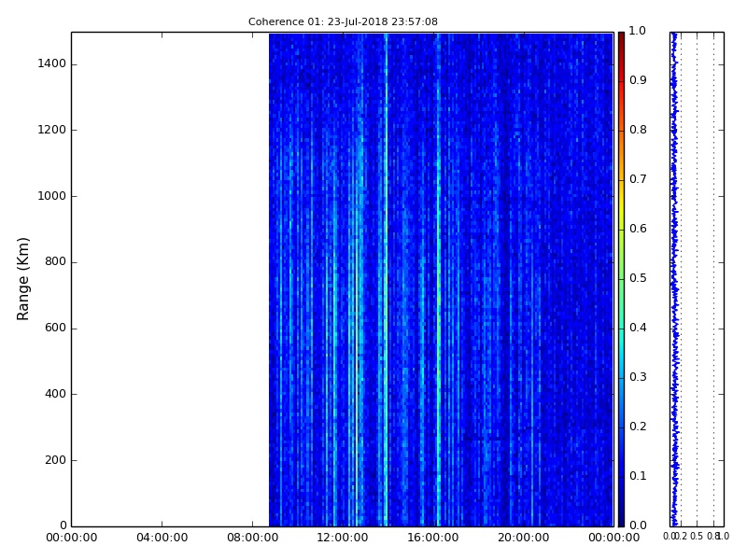Click the 1.0 colorbar tick label

point(638,31)
